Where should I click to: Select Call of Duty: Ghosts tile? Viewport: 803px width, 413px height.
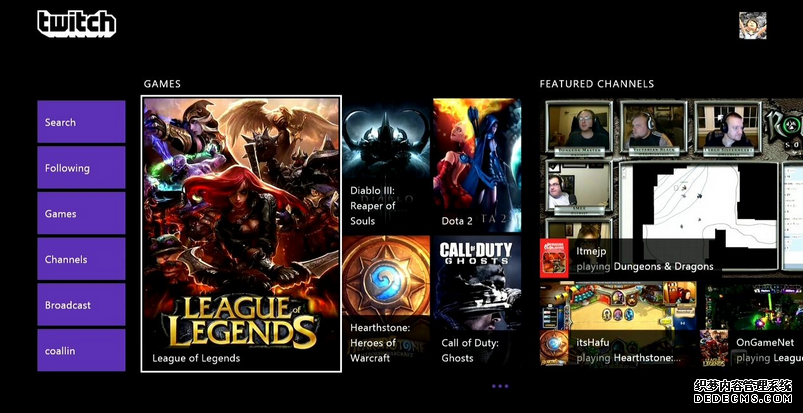point(477,303)
